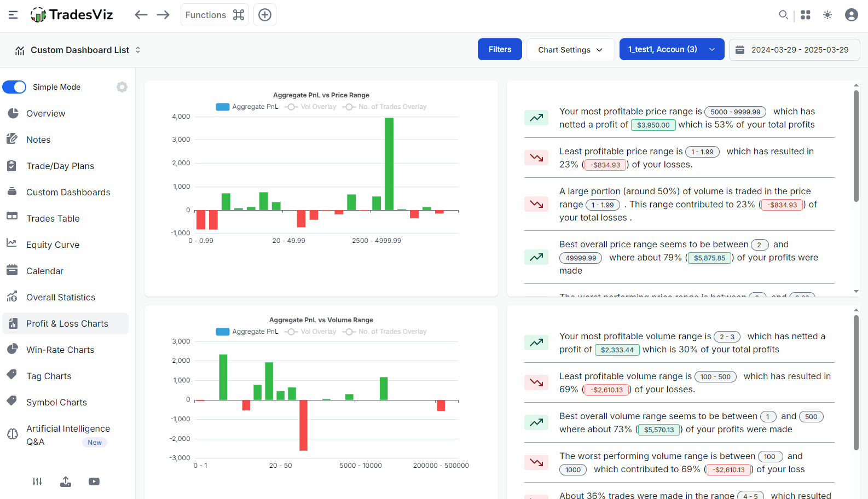Disable the Simple Mode toggle
The height and width of the screenshot is (499, 868).
pos(15,87)
